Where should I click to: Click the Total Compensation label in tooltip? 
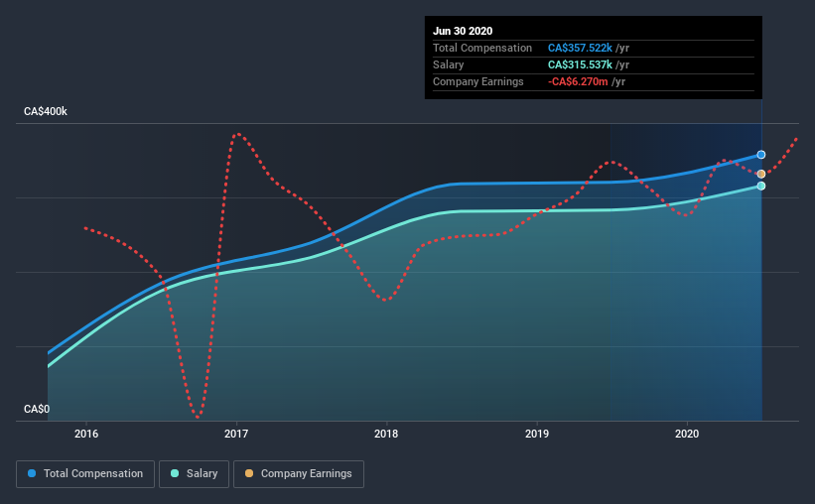coord(482,48)
